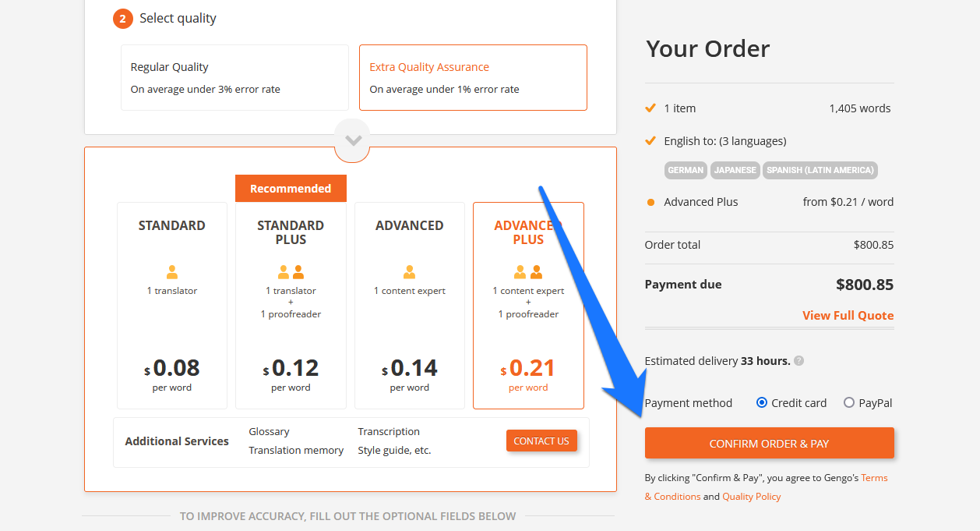Choose the Standard translation tier
The image size is (980, 531).
click(x=172, y=306)
